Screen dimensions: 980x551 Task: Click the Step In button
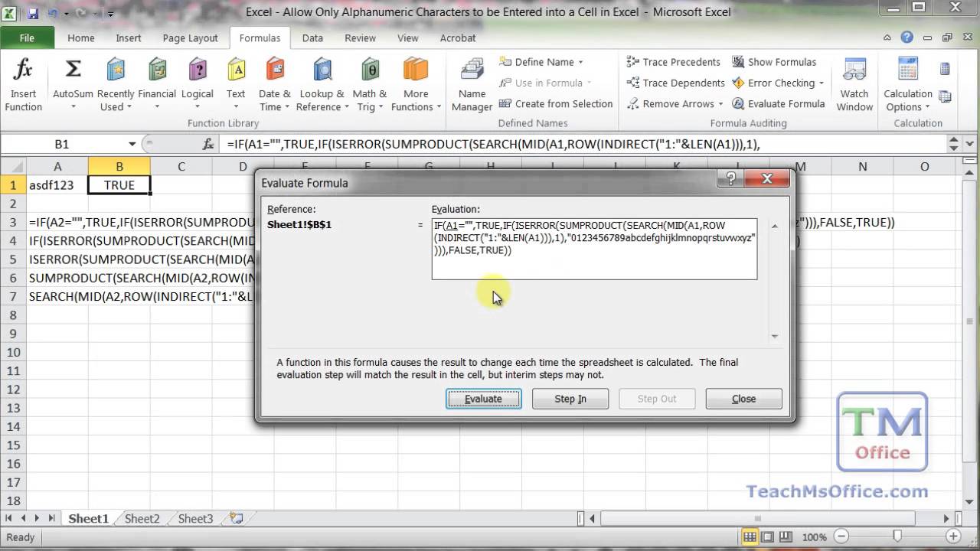570,399
